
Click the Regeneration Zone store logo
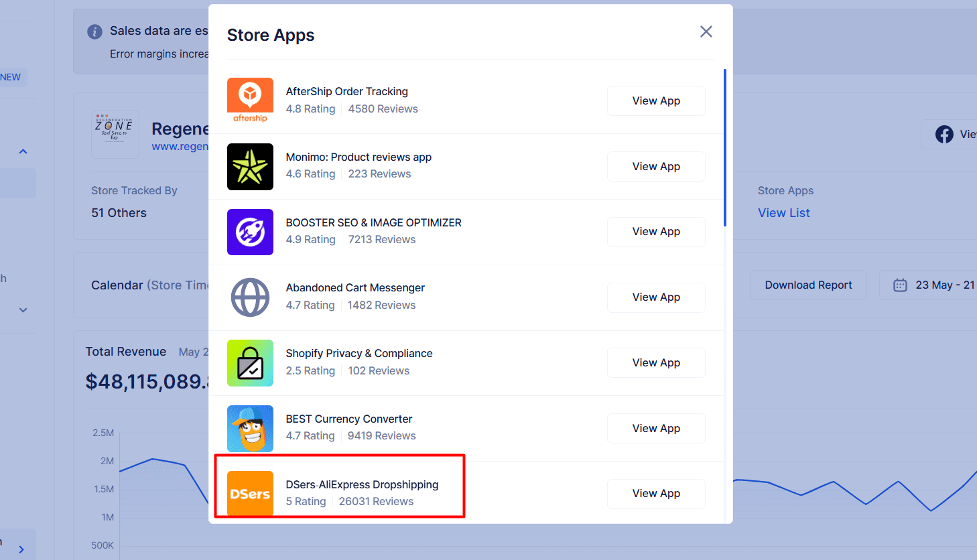click(115, 134)
